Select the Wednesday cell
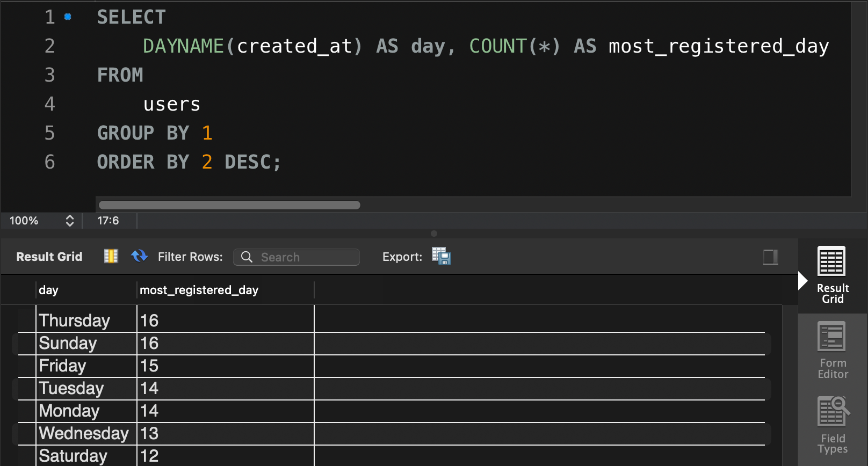Screen dimensions: 868x466 click(86, 433)
